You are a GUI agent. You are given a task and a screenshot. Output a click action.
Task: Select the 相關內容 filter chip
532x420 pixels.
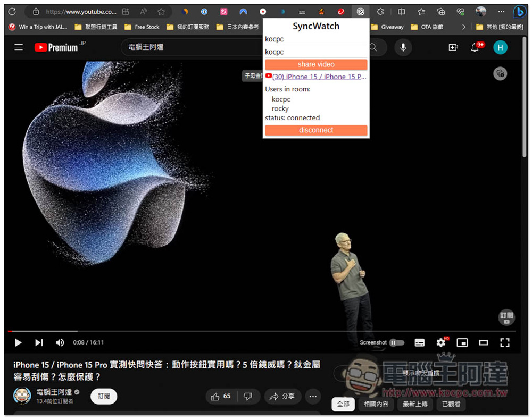[x=376, y=404]
